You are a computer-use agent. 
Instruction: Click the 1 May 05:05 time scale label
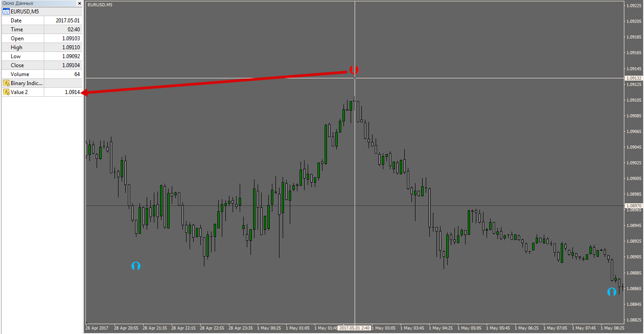click(x=470, y=328)
